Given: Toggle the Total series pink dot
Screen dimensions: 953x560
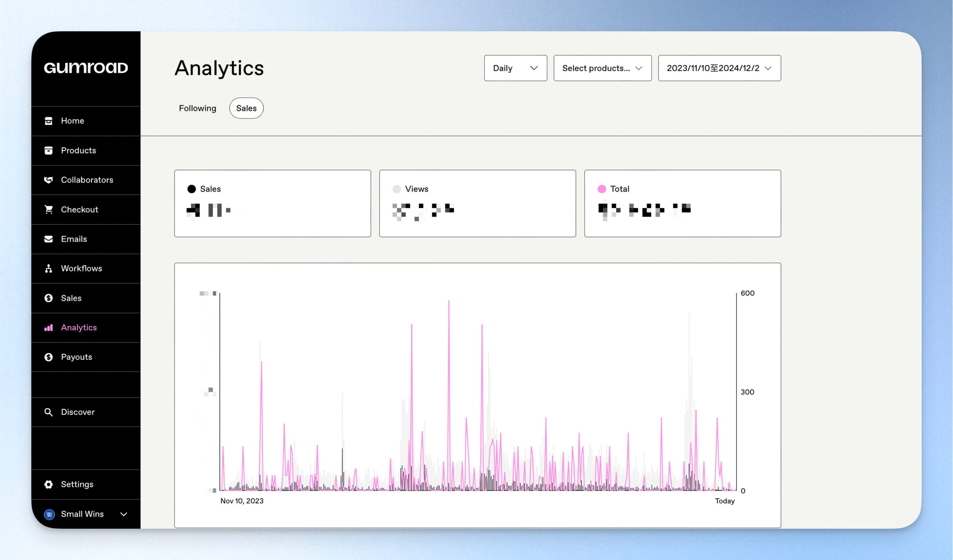Looking at the screenshot, I should tap(602, 189).
